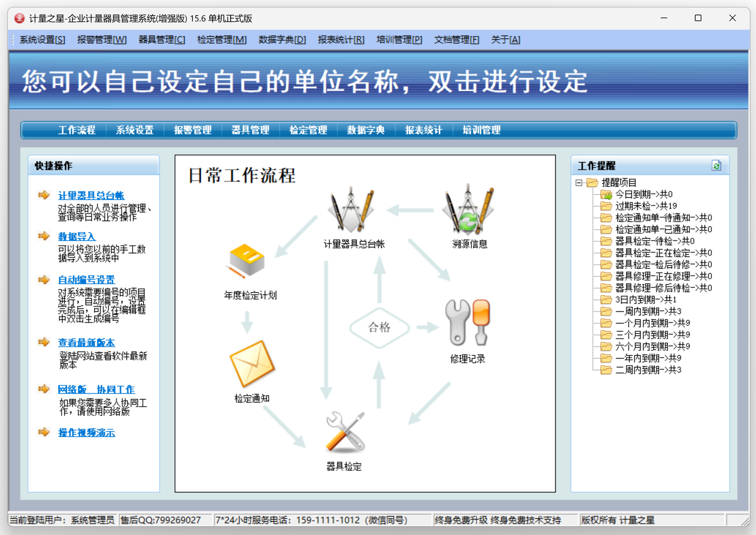This screenshot has height=535, width=756.
Task: Click the 修理记录 wrench and screwdriver icon
Action: pyautogui.click(x=467, y=322)
